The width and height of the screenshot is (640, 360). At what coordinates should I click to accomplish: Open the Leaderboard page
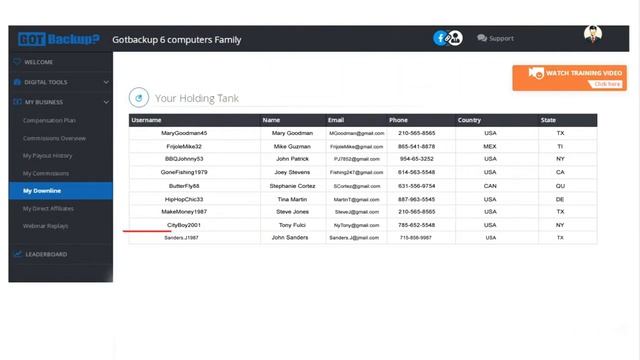tap(46, 254)
